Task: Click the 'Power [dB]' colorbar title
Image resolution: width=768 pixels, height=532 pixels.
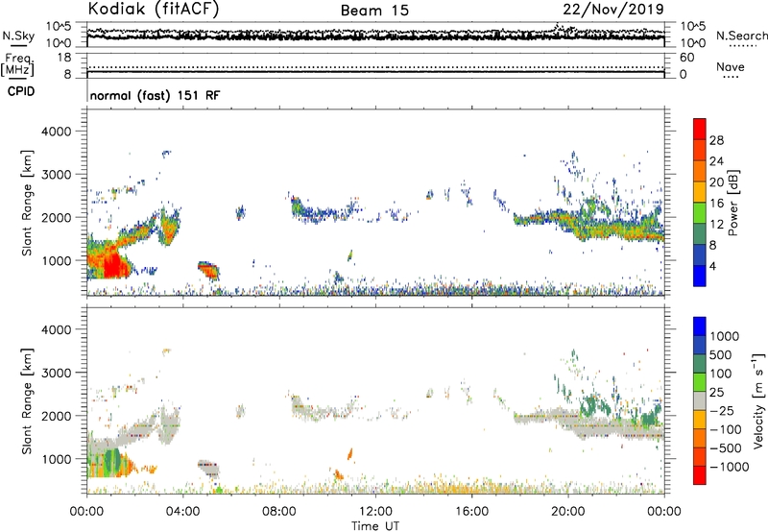Action: pos(733,203)
